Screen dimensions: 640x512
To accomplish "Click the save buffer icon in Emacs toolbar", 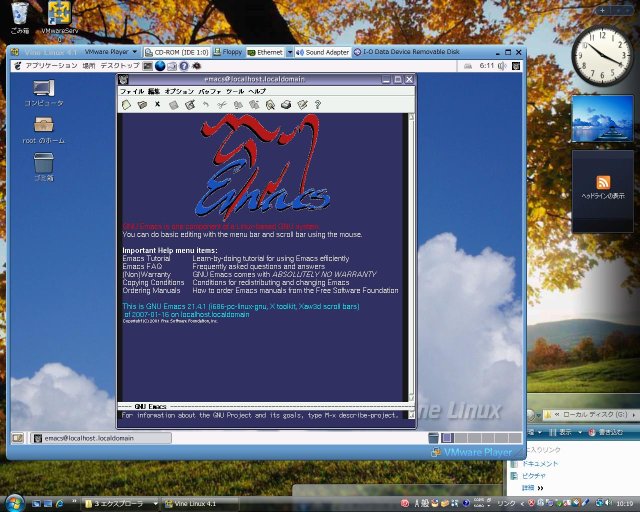I will [x=173, y=104].
